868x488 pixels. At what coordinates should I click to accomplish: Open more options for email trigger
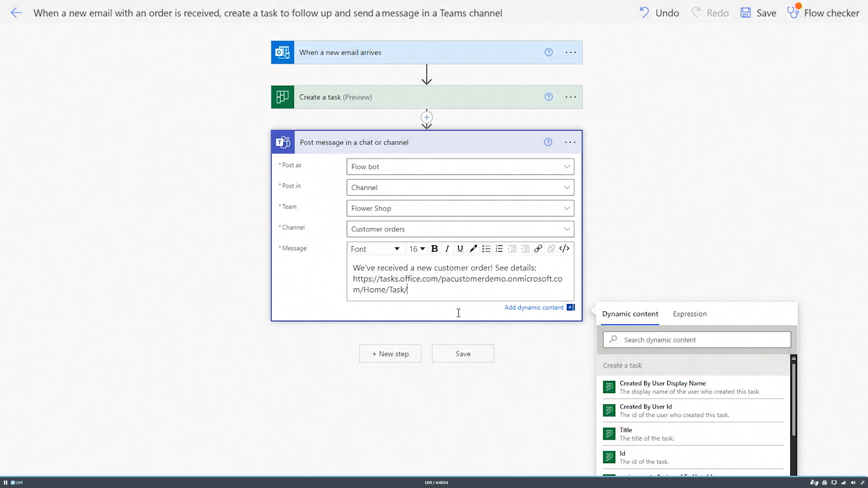[571, 52]
